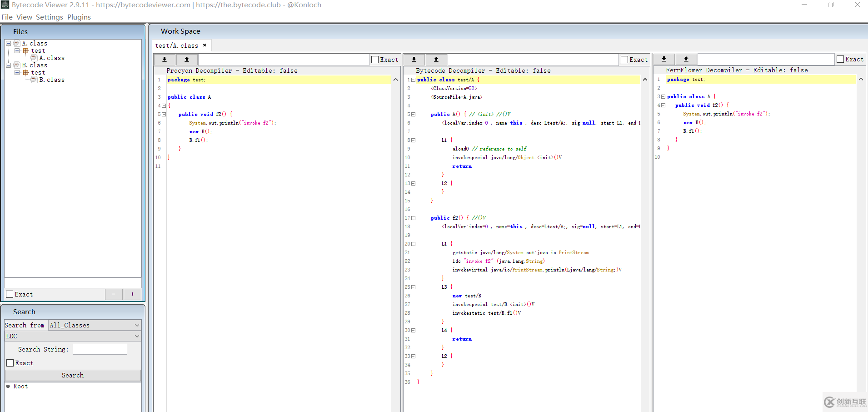
Task: Toggle Exact checkbox in Bytecode Decompiler pane
Action: point(624,60)
